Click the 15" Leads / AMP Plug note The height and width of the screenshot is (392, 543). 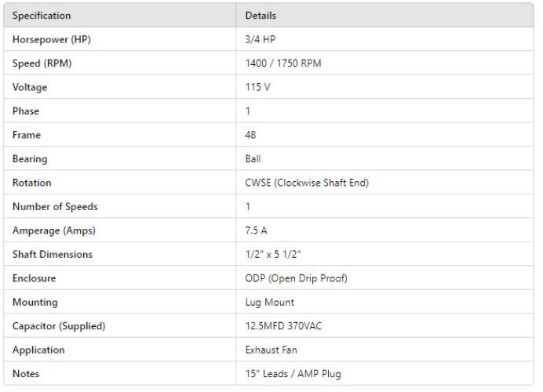[293, 374]
